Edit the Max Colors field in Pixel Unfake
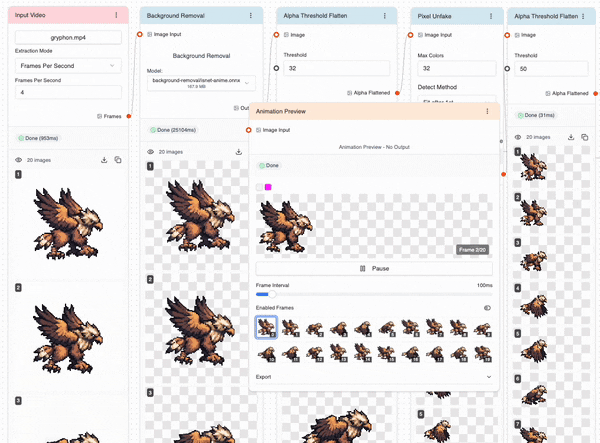Screen dimensions: 600x443 457,68
